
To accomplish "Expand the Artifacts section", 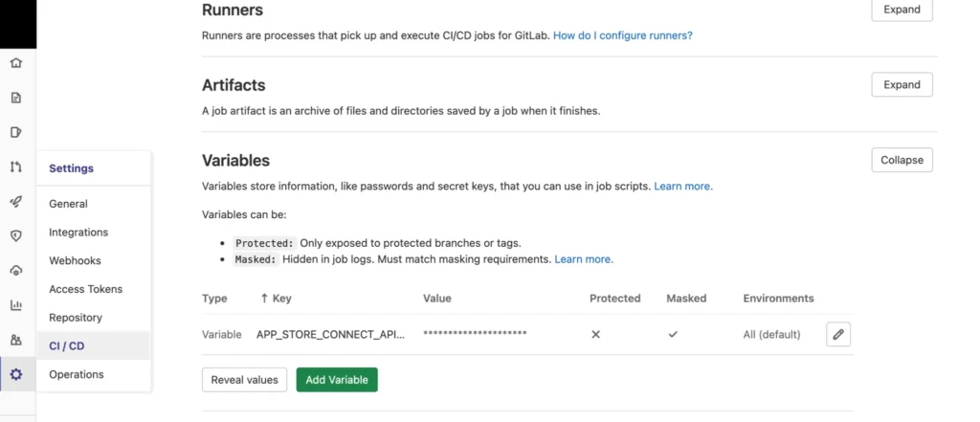I will (902, 85).
